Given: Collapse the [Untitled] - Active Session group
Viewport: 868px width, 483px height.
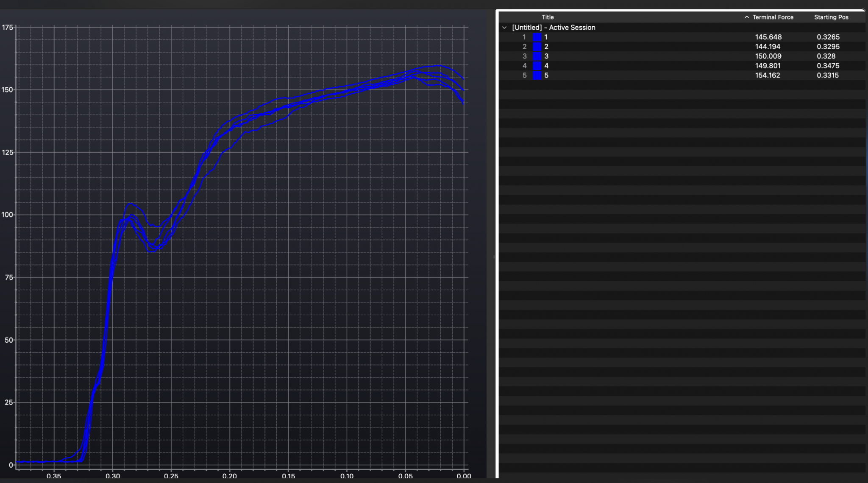Looking at the screenshot, I should 504,28.
